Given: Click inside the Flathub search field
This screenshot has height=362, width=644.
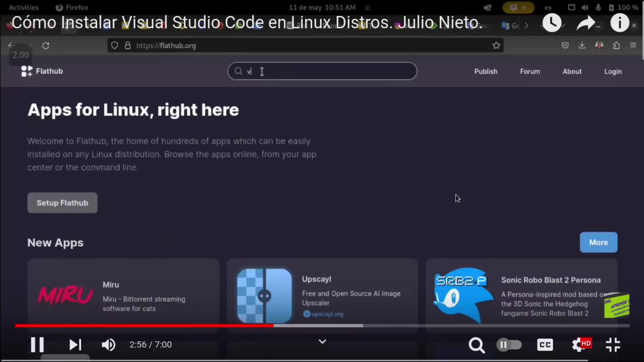Looking at the screenshot, I should pyautogui.click(x=322, y=71).
